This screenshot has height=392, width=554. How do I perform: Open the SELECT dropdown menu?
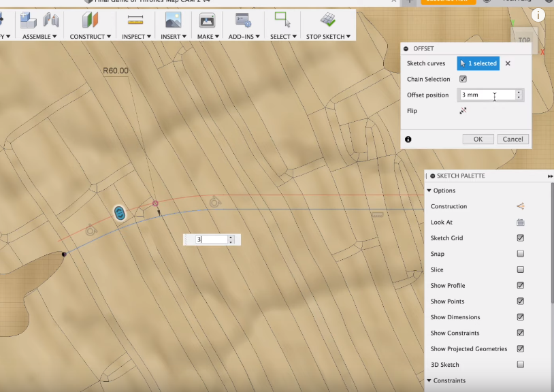tap(283, 36)
